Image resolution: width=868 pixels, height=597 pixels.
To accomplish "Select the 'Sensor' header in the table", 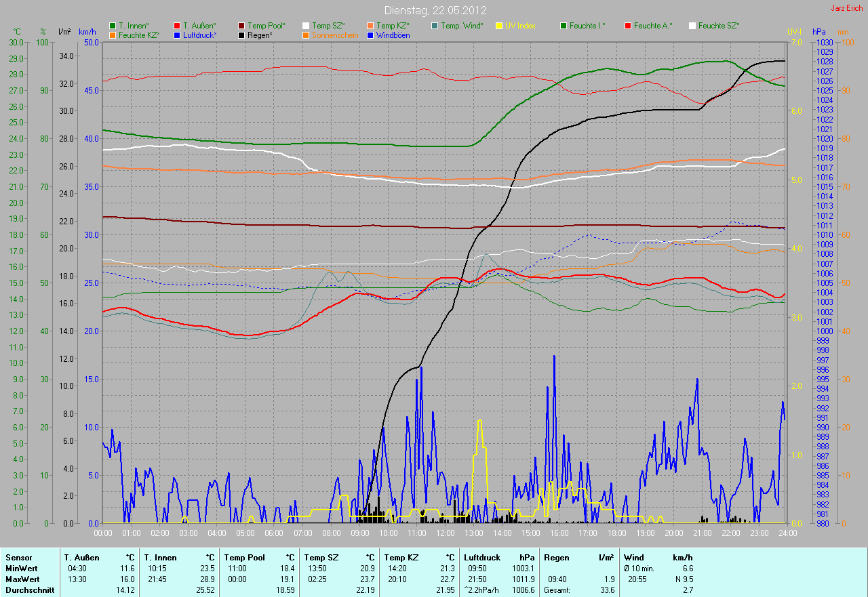I will (x=18, y=558).
